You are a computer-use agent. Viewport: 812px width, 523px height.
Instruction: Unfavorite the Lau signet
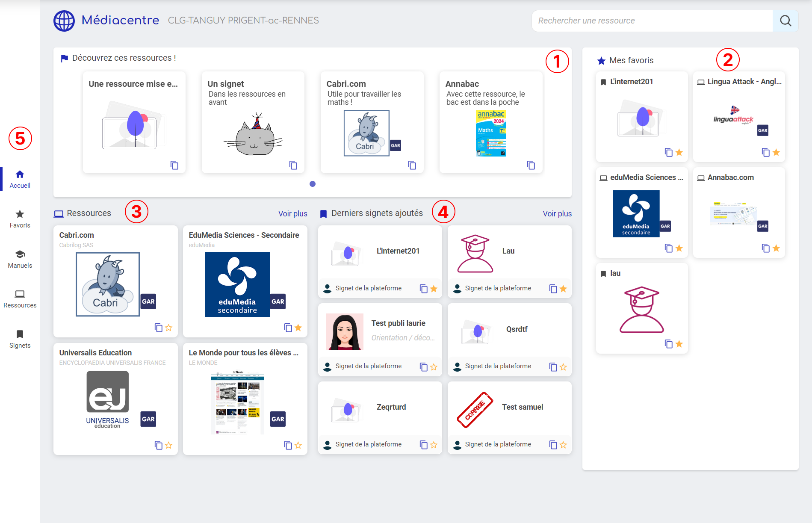[564, 289]
